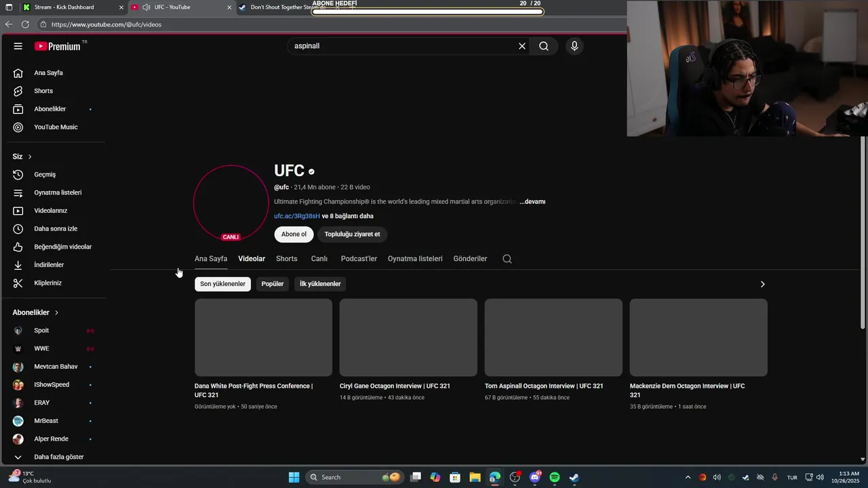Open Steam from the taskbar

pos(574,477)
